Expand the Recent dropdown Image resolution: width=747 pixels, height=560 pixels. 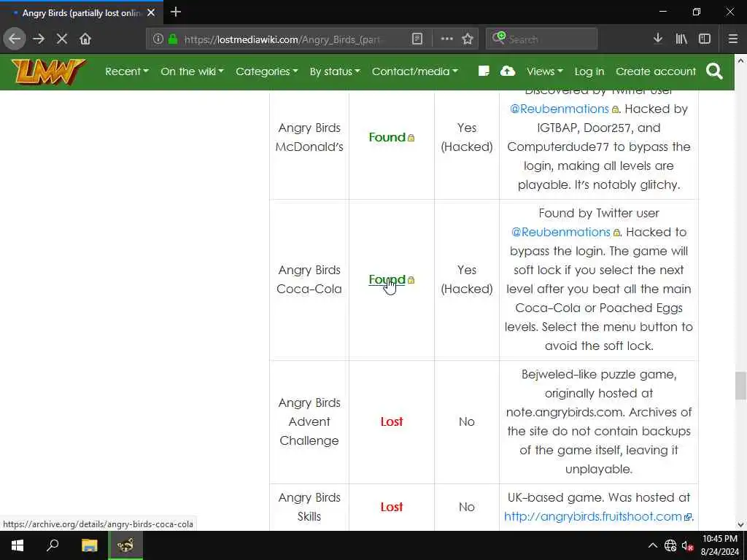(127, 71)
